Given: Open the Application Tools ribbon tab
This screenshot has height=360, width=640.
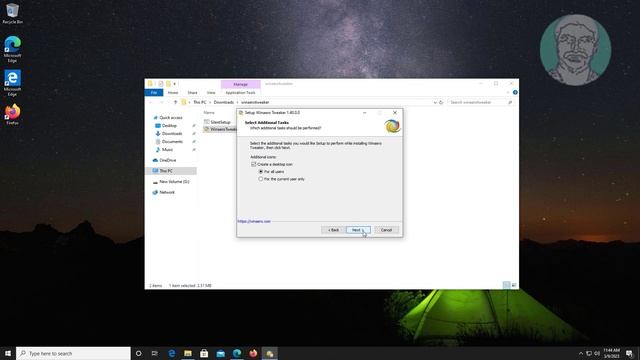Looking at the screenshot, I should (240, 93).
